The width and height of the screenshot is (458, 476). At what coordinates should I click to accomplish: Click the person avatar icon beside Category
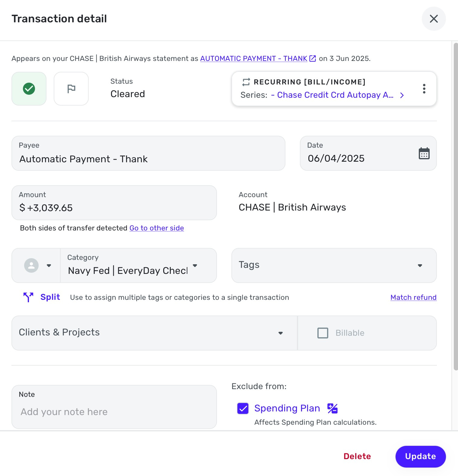point(31,265)
